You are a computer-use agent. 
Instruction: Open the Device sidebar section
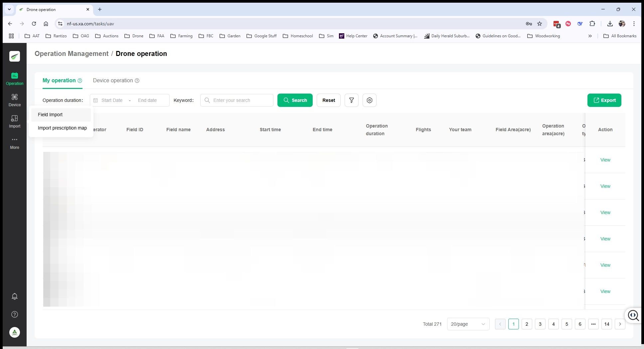[x=15, y=100]
